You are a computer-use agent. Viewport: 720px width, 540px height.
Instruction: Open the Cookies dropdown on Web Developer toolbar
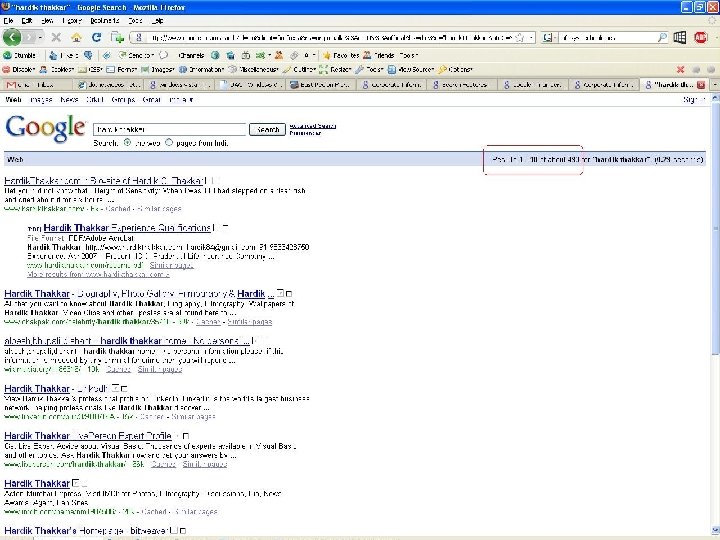tap(57, 69)
